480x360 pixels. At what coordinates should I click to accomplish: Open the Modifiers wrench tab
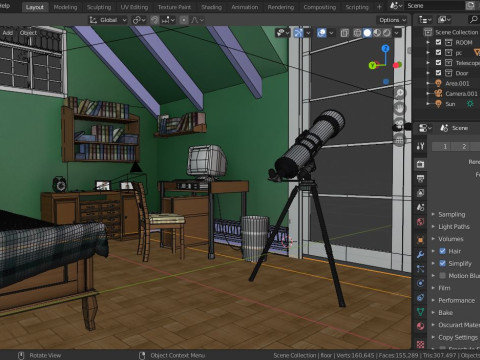[x=420, y=254]
